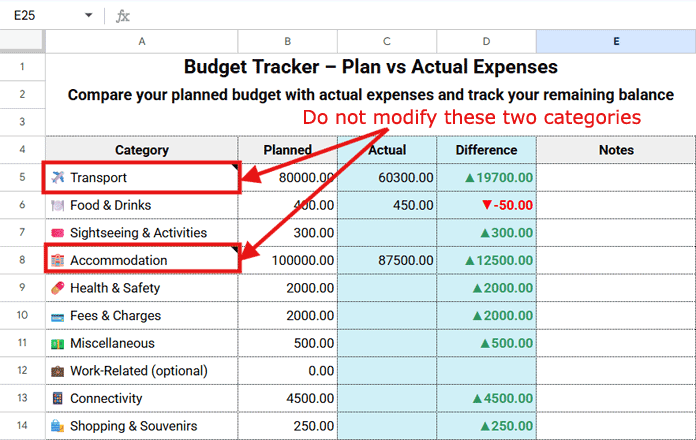The width and height of the screenshot is (696, 440).
Task: Select row 5 header
Action: (x=22, y=177)
